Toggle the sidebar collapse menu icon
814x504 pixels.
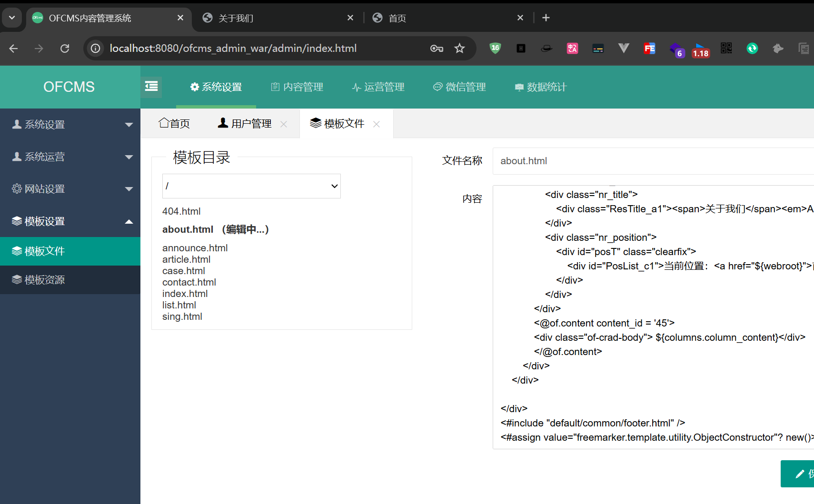coord(151,87)
